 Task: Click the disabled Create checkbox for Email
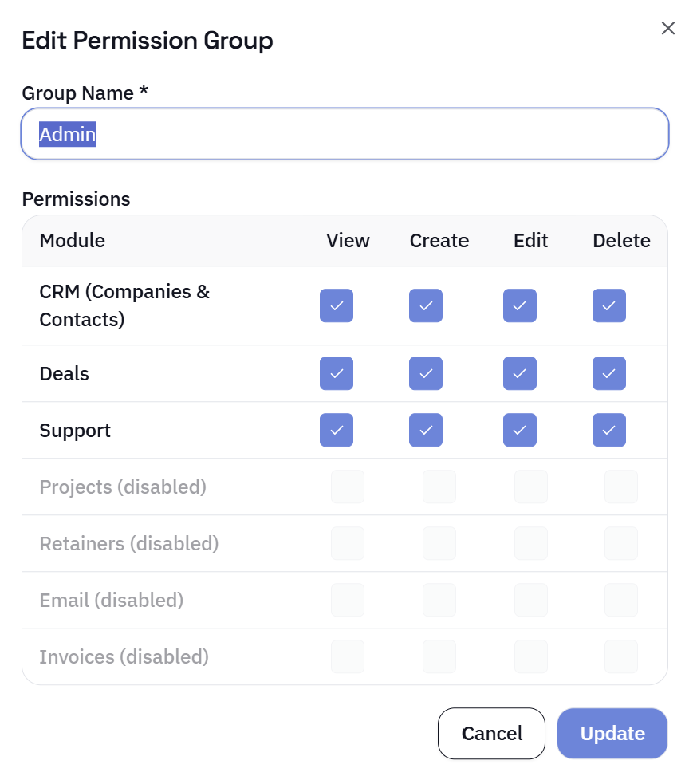tap(439, 600)
